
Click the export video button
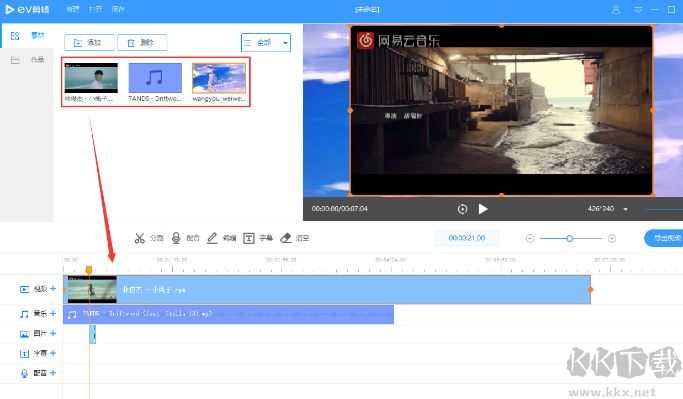[663, 238]
